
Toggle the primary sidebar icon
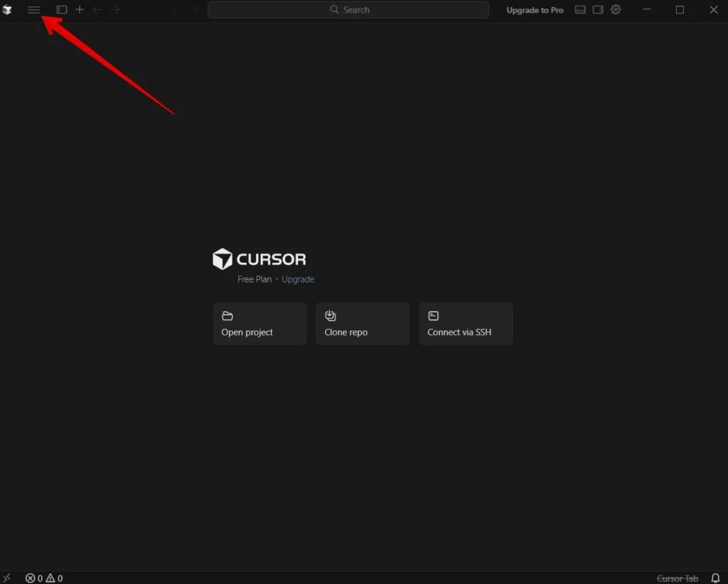click(62, 10)
